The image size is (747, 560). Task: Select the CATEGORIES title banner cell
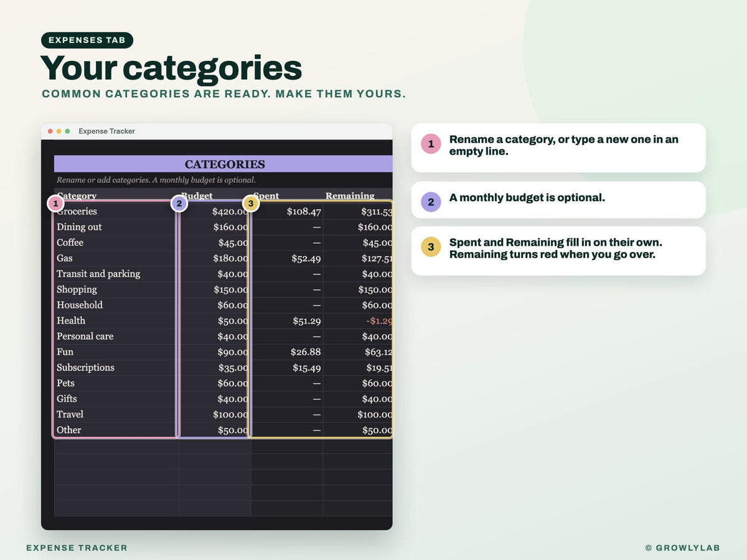pyautogui.click(x=223, y=164)
